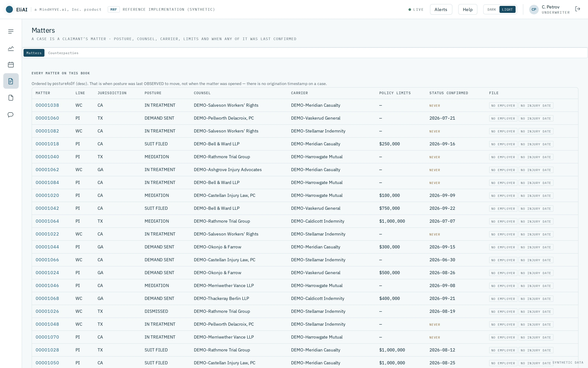Click the CARRIER column header
588x368 pixels.
(x=299, y=93)
